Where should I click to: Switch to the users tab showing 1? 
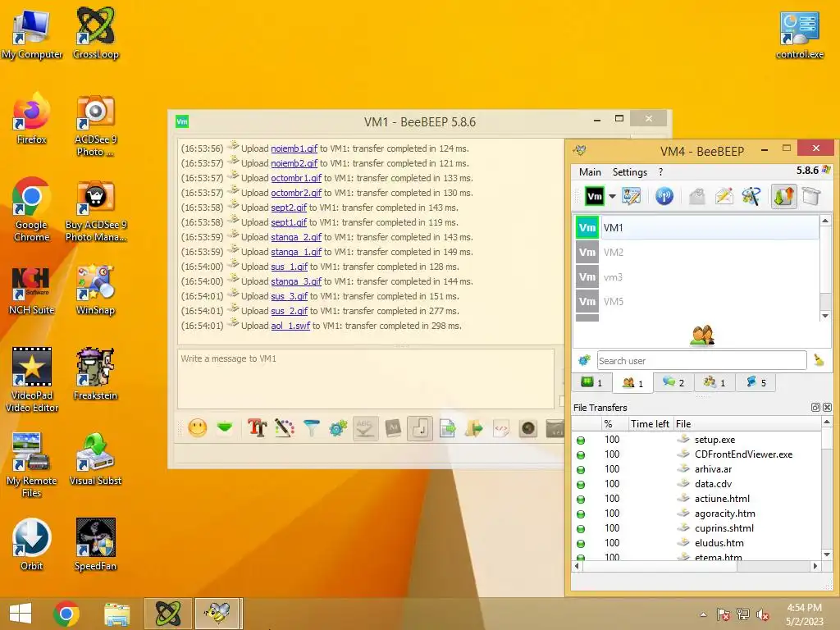tap(632, 383)
